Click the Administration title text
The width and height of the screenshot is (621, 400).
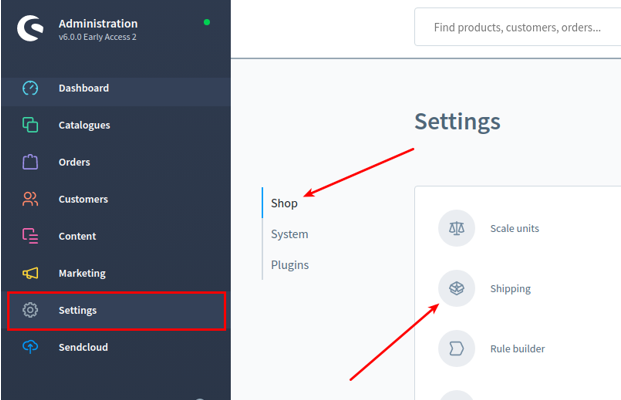98,23
